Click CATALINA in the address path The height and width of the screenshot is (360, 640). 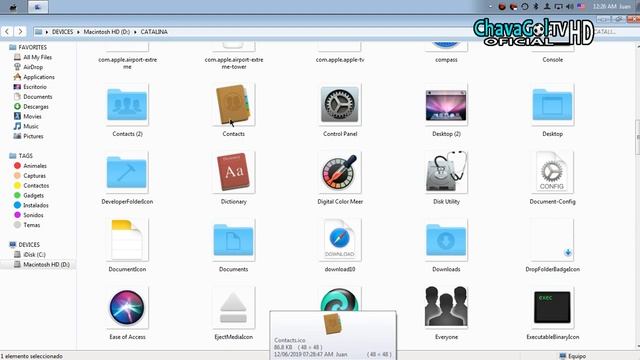[x=154, y=32]
